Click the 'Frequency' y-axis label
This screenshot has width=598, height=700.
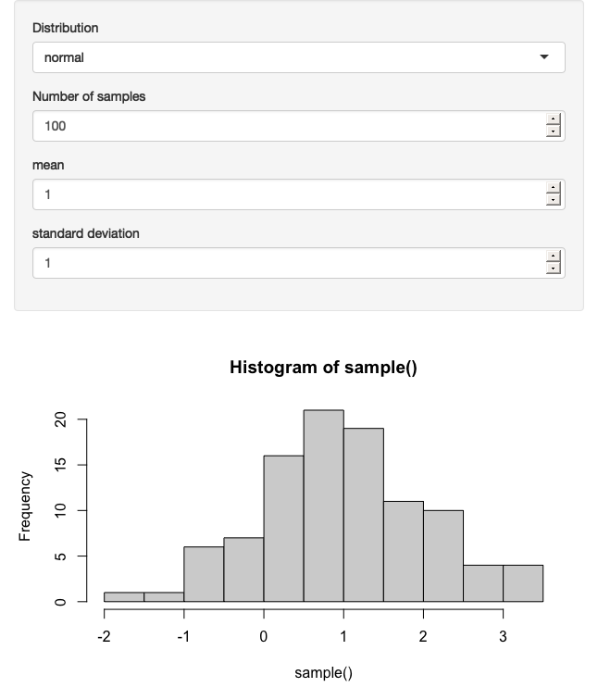point(25,506)
